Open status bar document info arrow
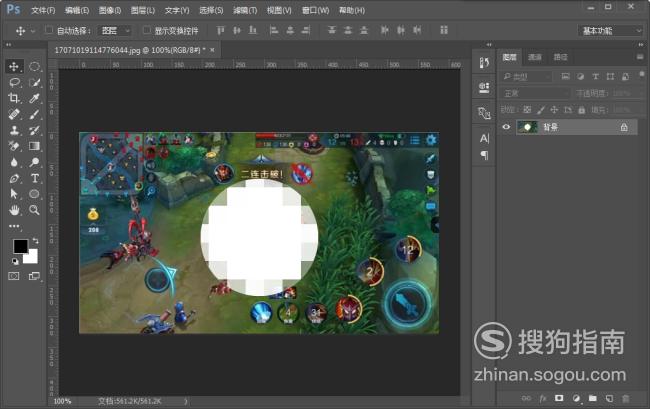 [x=185, y=401]
